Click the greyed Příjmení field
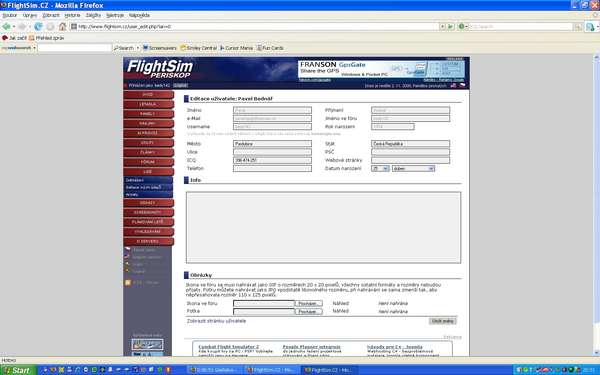This screenshot has height=375, width=600. click(410, 110)
